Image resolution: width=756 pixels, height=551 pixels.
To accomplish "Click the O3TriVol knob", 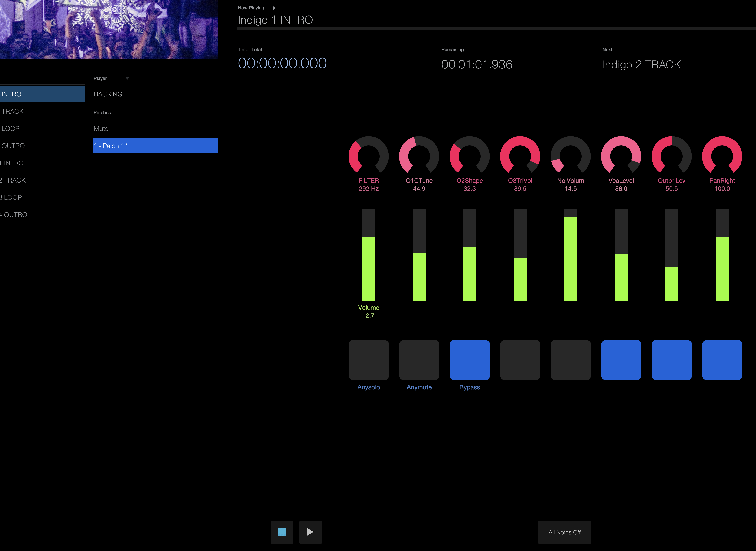I will click(x=520, y=156).
